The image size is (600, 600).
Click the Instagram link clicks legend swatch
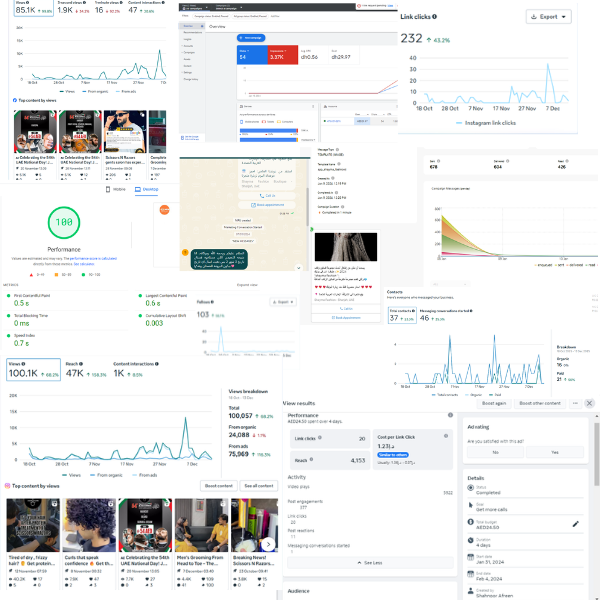click(459, 123)
